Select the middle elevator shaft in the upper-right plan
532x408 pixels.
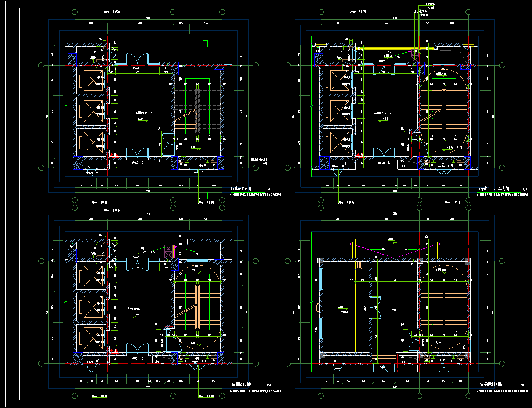click(x=338, y=110)
